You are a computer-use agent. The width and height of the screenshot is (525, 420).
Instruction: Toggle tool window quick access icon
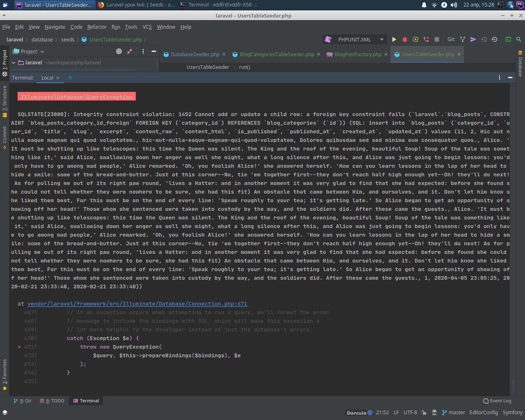pyautogui.click(x=5, y=412)
